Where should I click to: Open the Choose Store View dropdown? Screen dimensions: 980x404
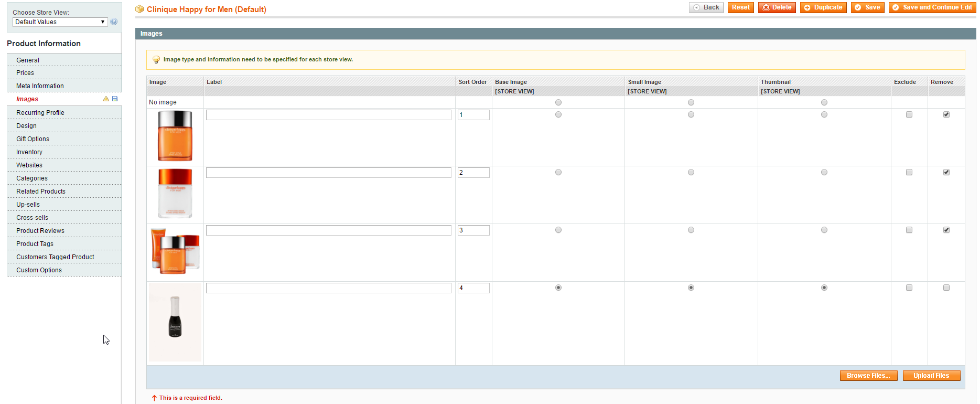60,22
